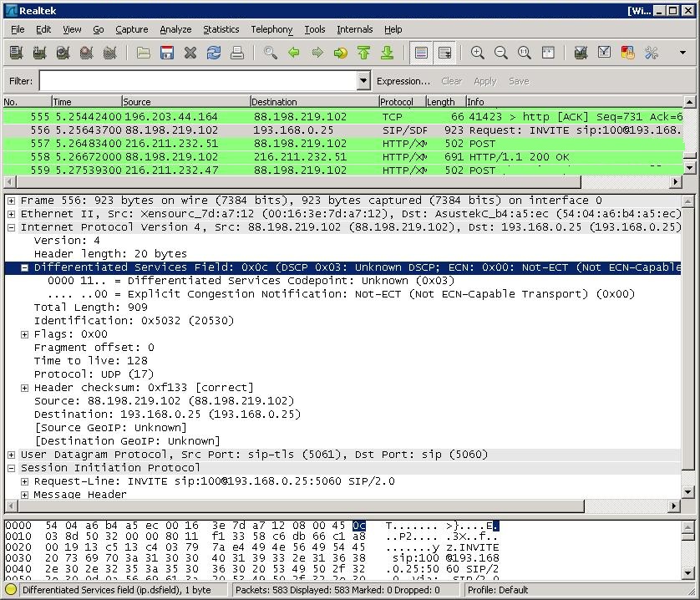Zoom out on the packet text
700x600 pixels.
pyautogui.click(x=501, y=53)
